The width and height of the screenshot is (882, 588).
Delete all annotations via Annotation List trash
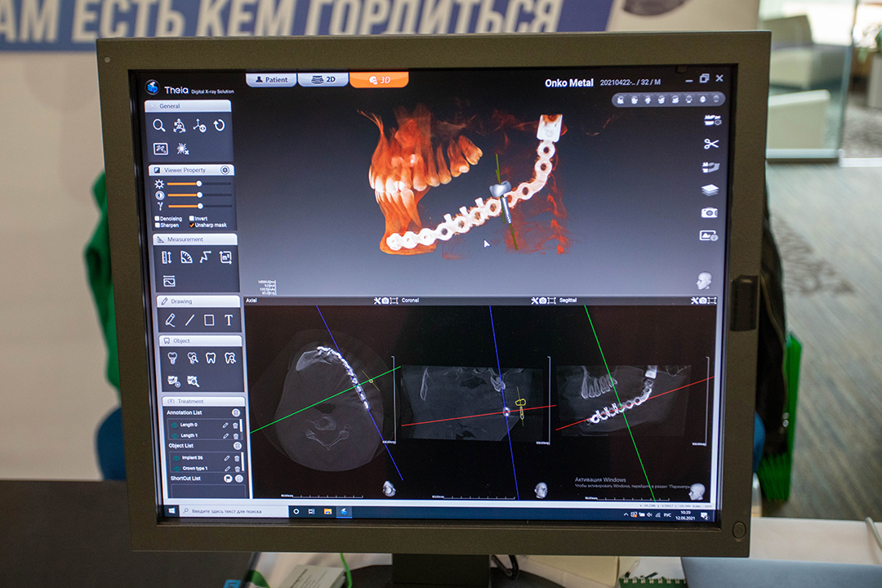tap(236, 412)
